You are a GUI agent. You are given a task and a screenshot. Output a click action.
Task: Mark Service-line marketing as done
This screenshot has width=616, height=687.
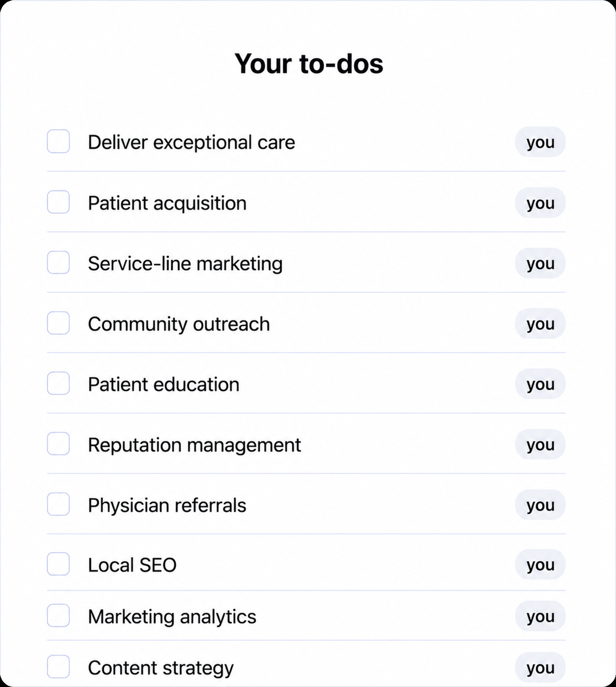click(x=58, y=263)
